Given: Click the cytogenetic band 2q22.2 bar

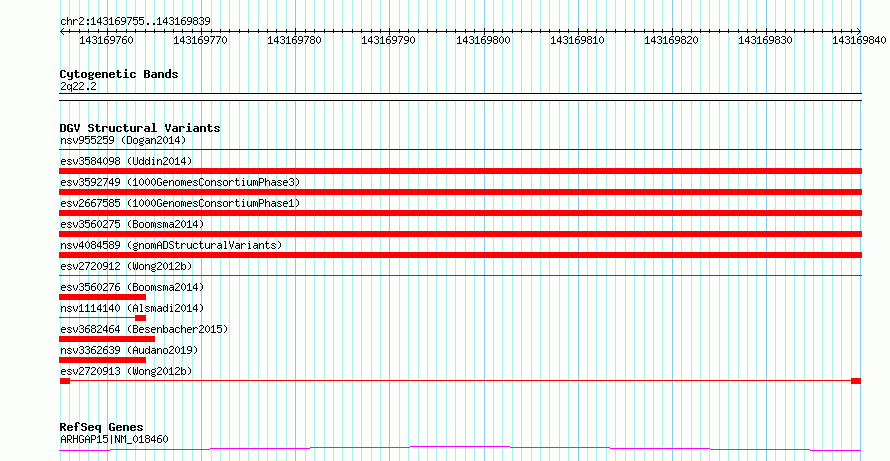Looking at the screenshot, I should (x=461, y=97).
